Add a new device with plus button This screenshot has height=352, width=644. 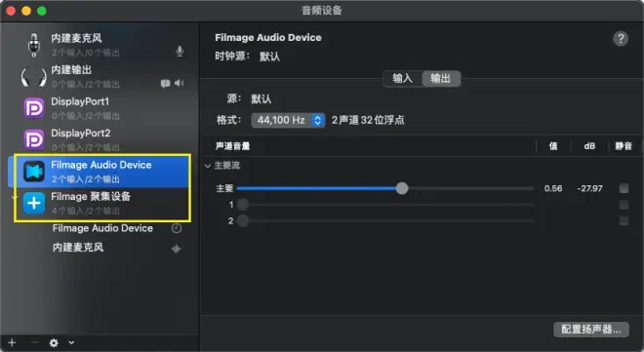tap(12, 342)
